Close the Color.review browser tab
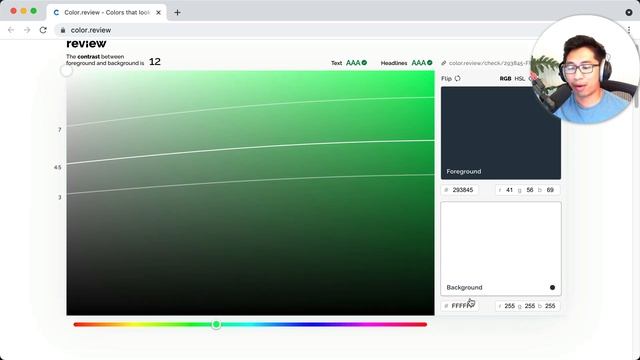 [158, 13]
